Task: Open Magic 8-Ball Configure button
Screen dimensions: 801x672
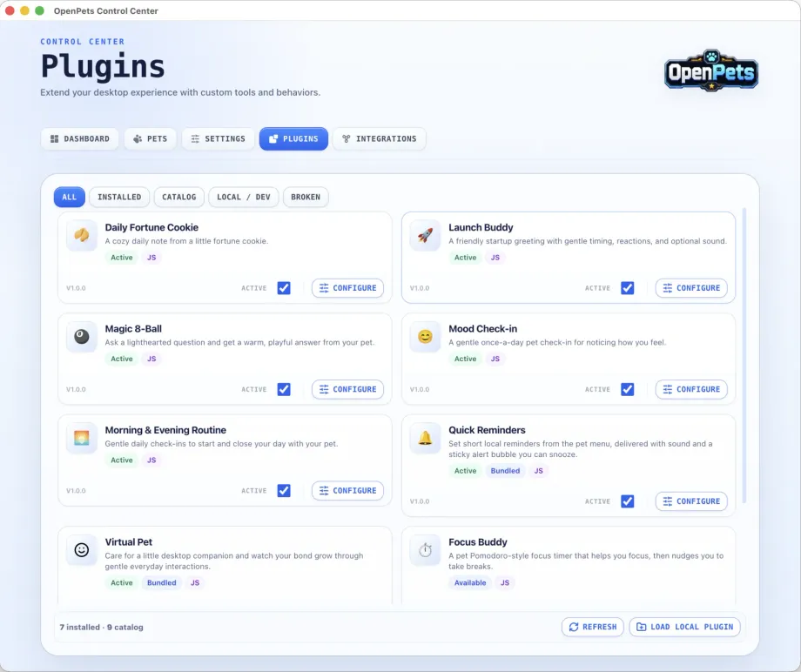Action: pyautogui.click(x=348, y=389)
